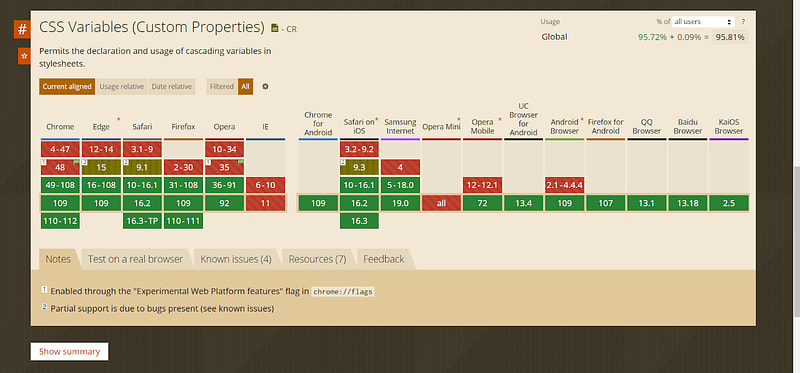Select Chrome 110-112 cell

tap(60, 221)
